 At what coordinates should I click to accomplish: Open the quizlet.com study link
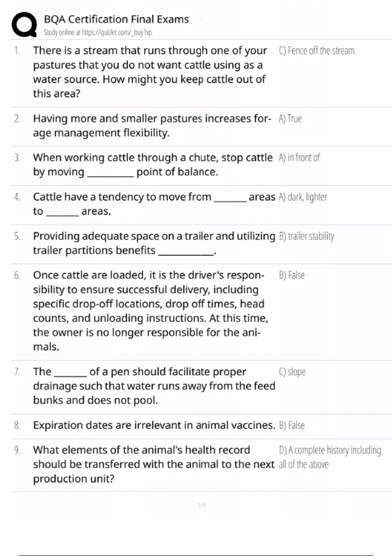(x=117, y=32)
